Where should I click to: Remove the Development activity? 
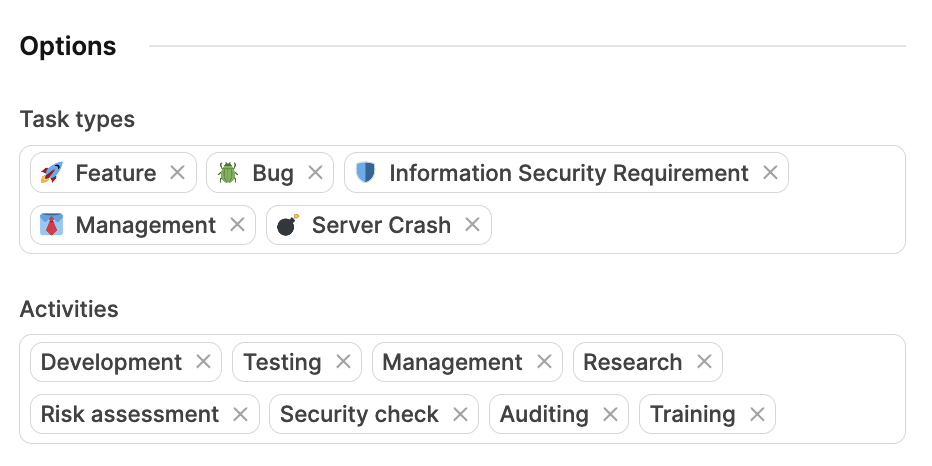(203, 362)
